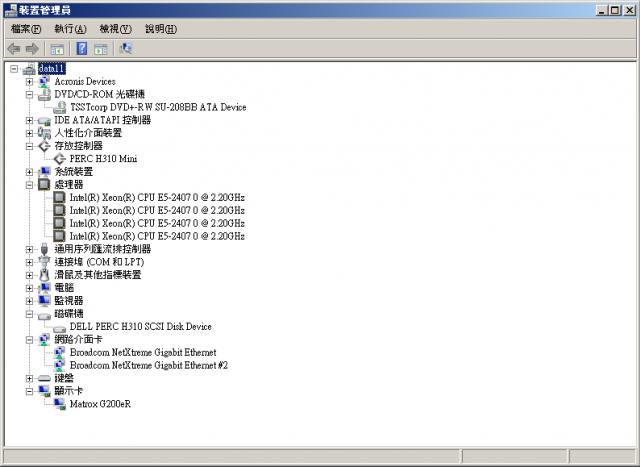Click the Broadcom Ethernet #2 adapter icon

[x=60, y=365]
